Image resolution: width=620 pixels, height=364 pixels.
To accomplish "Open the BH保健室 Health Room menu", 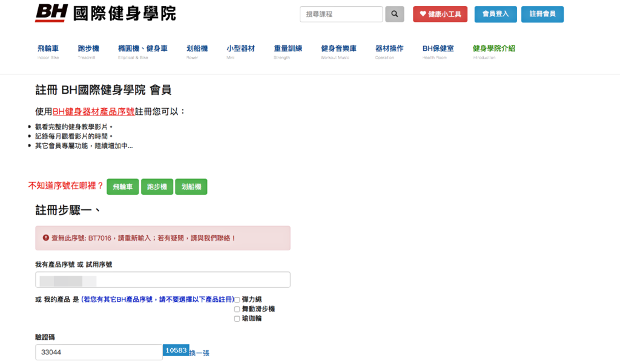I will pyautogui.click(x=438, y=52).
